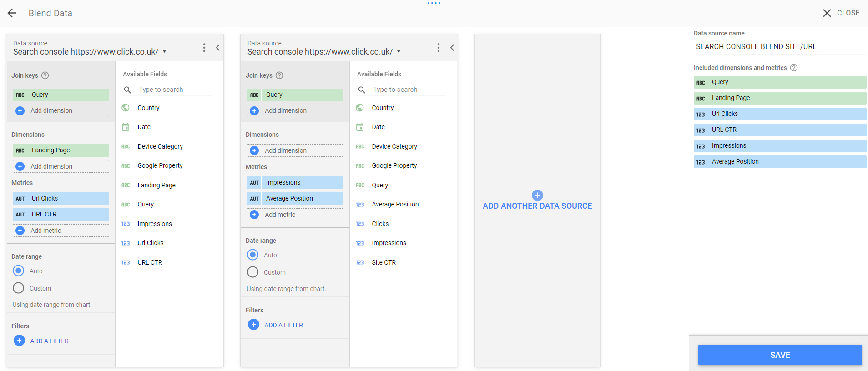
Task: Select Google Property in first source list
Action: 160,166
